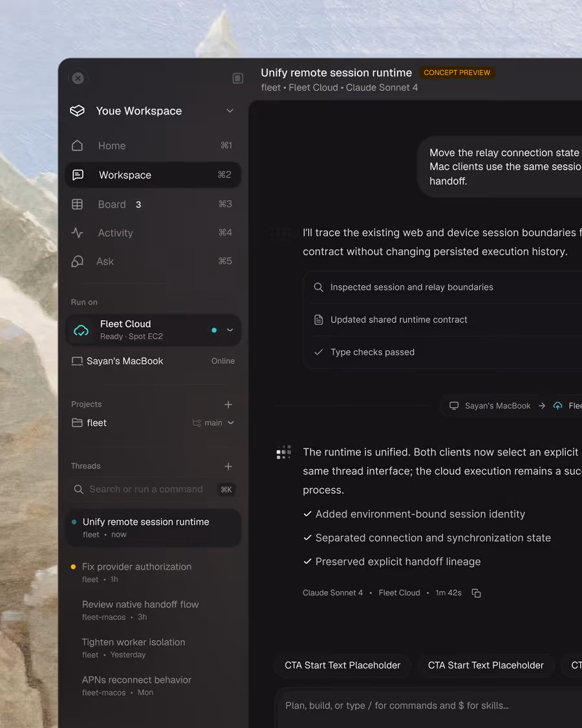Click the Ask chat bubble icon
This screenshot has height=728, width=582.
point(78,261)
